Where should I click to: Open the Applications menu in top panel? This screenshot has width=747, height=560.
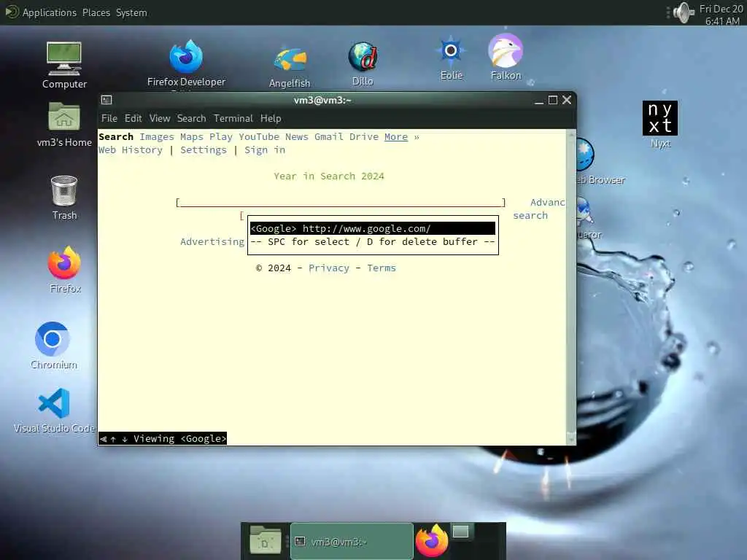click(49, 12)
